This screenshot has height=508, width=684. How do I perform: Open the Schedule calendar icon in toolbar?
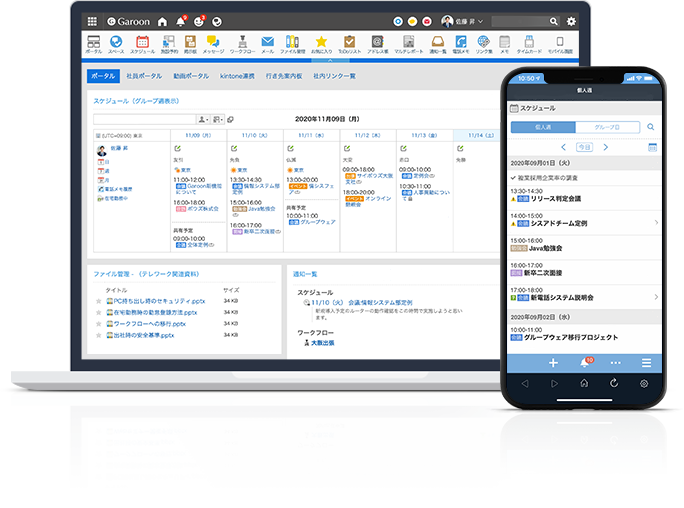142,43
